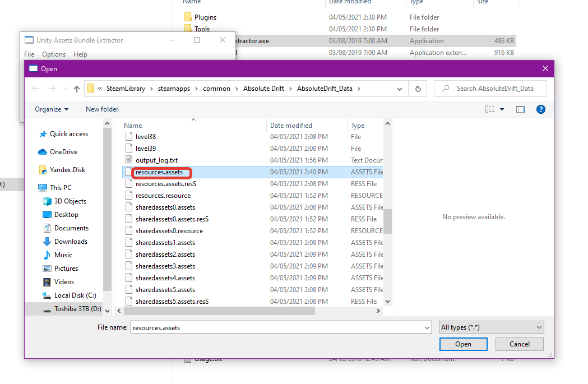Select the resources.assets.resS file
The width and height of the screenshot is (588, 384).
coord(166,184)
